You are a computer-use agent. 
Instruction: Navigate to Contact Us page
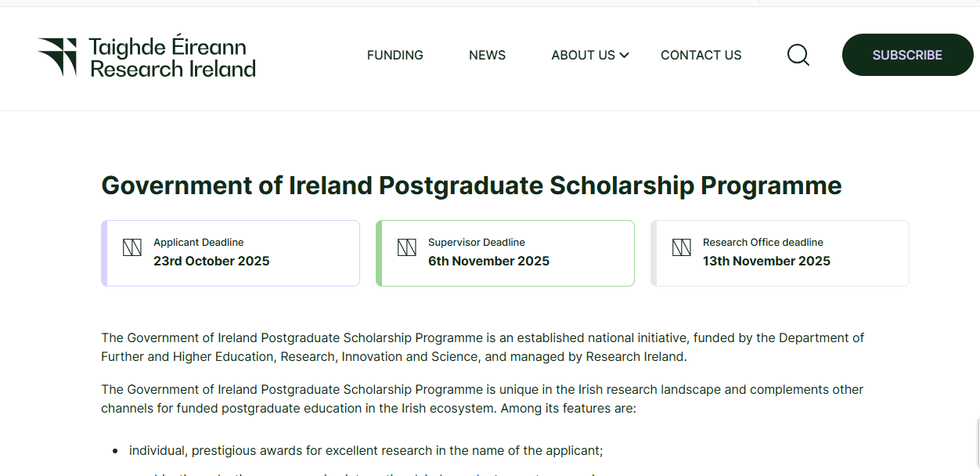[701, 56]
